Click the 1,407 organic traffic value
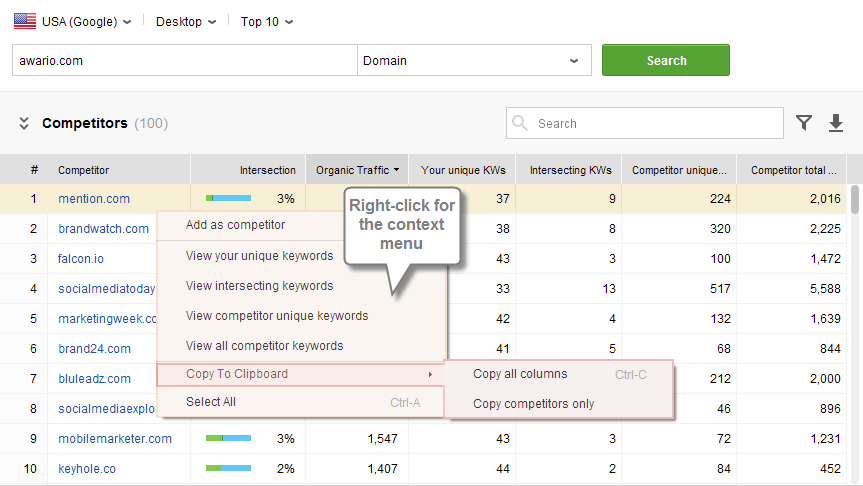This screenshot has height=486, width=863. pyautogui.click(x=383, y=469)
